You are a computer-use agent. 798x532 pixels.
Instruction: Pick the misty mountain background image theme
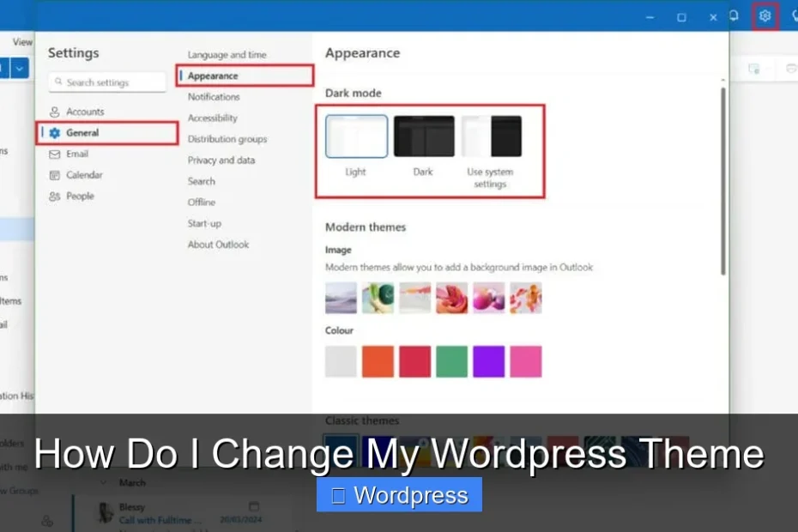(x=341, y=298)
